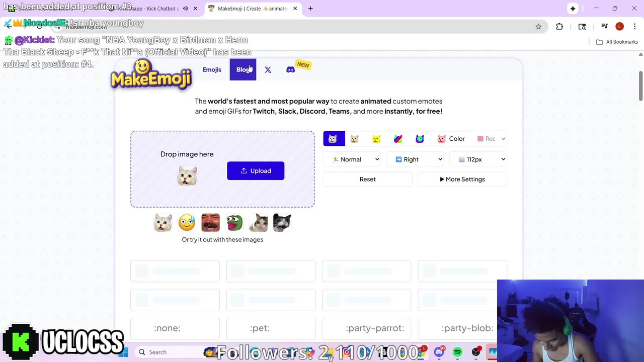Viewport: 644px width, 362px height.
Task: Try the black and white cat sample
Action: click(282, 223)
